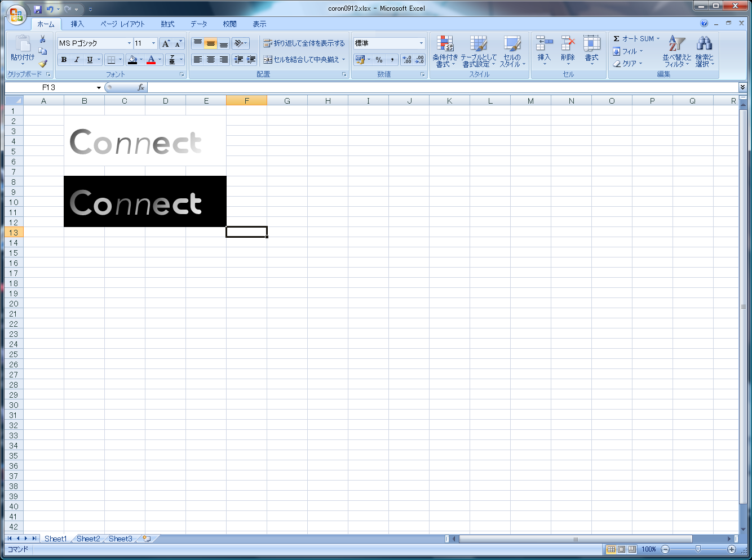Apply font color with the red A
This screenshot has width=752, height=560.
tap(151, 60)
